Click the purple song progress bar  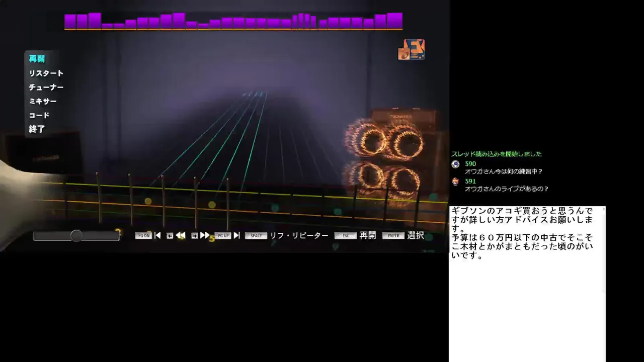coord(233,21)
